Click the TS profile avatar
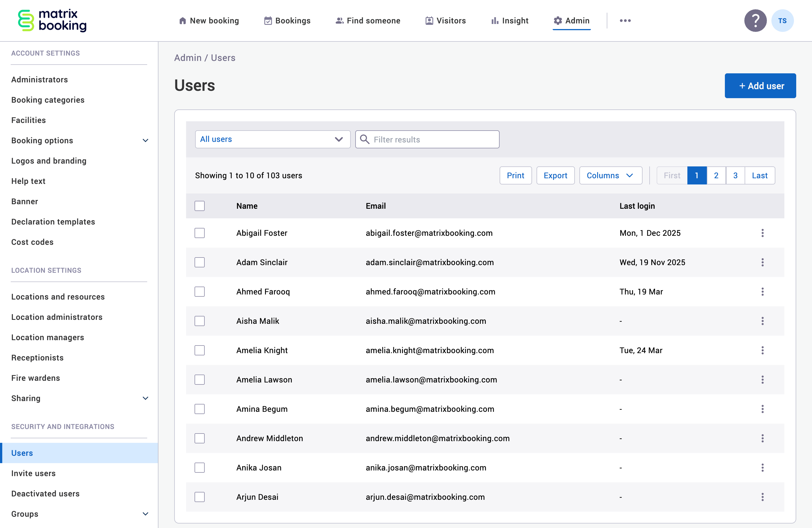This screenshot has height=528, width=812. point(783,21)
